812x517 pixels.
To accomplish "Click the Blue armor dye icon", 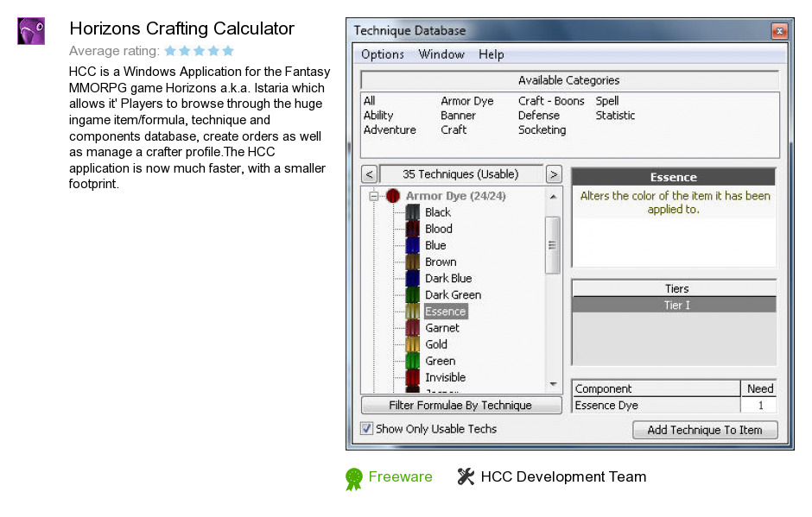I will [x=412, y=245].
